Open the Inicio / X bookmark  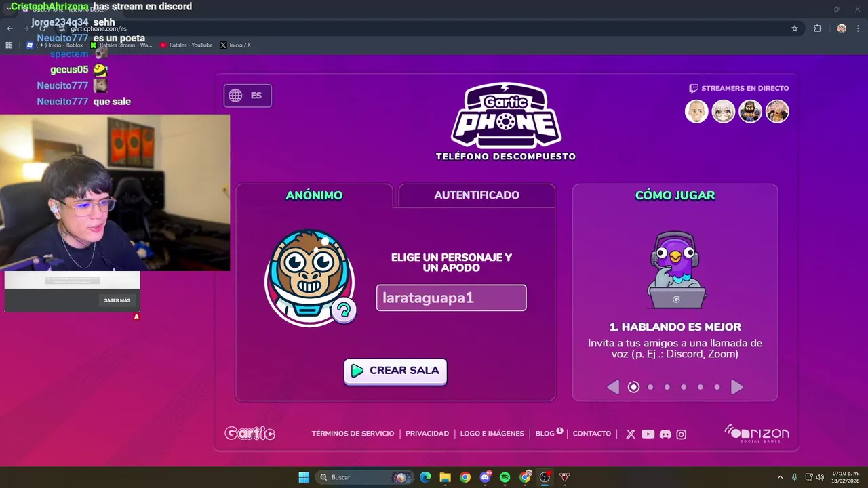[x=235, y=45]
